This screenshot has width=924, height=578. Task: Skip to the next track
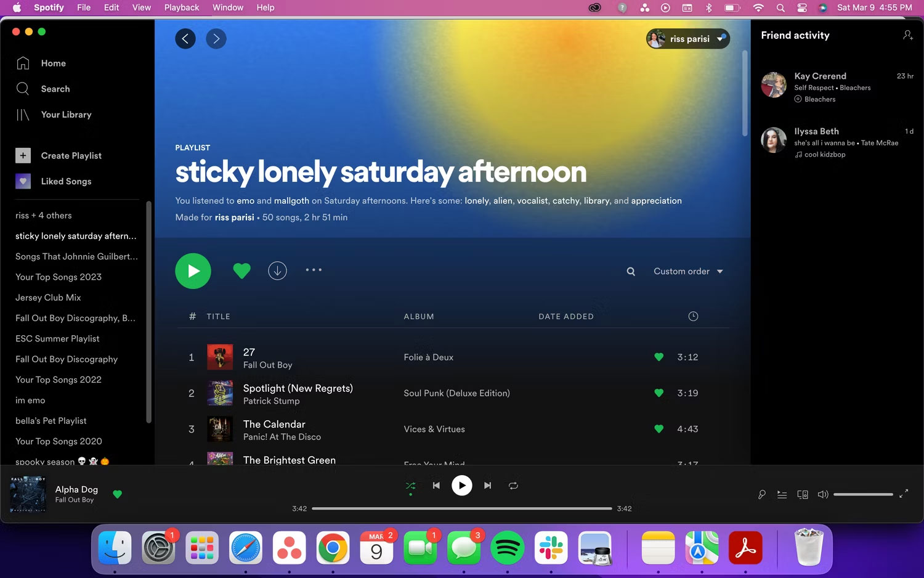point(488,486)
